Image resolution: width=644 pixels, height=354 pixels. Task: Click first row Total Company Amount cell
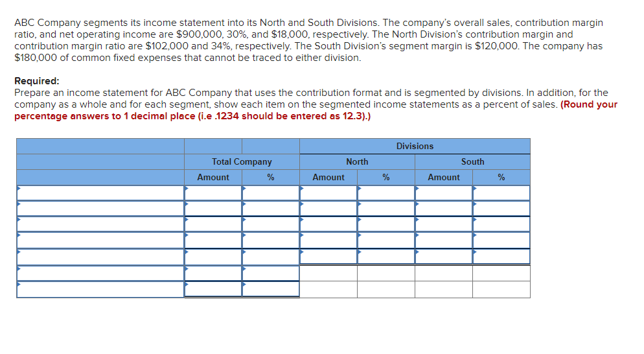[x=213, y=193]
